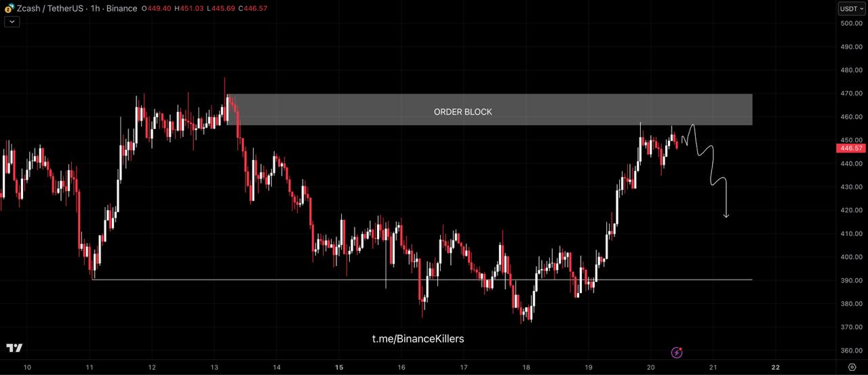Image resolution: width=868 pixels, height=375 pixels.
Task: Select the horizontal support line at 390
Action: (x=420, y=279)
